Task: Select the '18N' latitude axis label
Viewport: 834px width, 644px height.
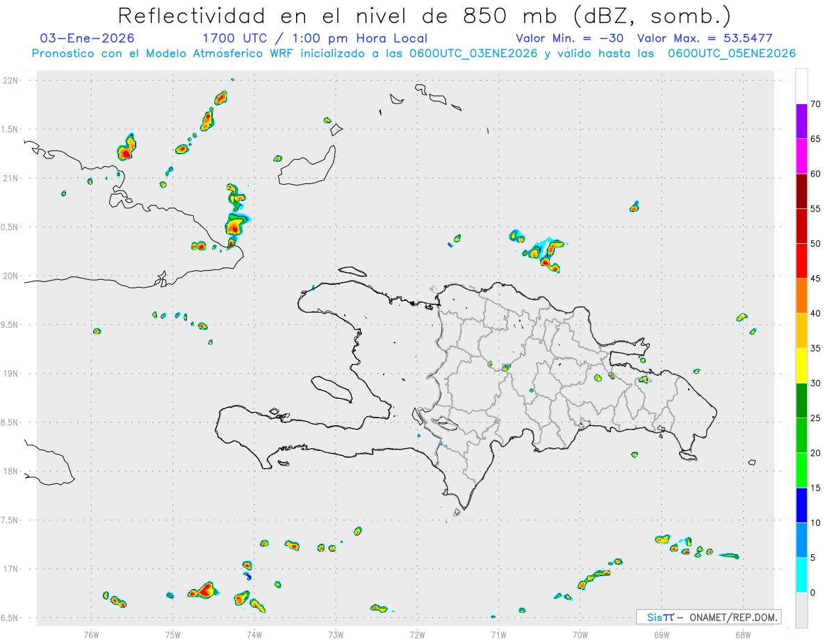Action: (x=12, y=472)
